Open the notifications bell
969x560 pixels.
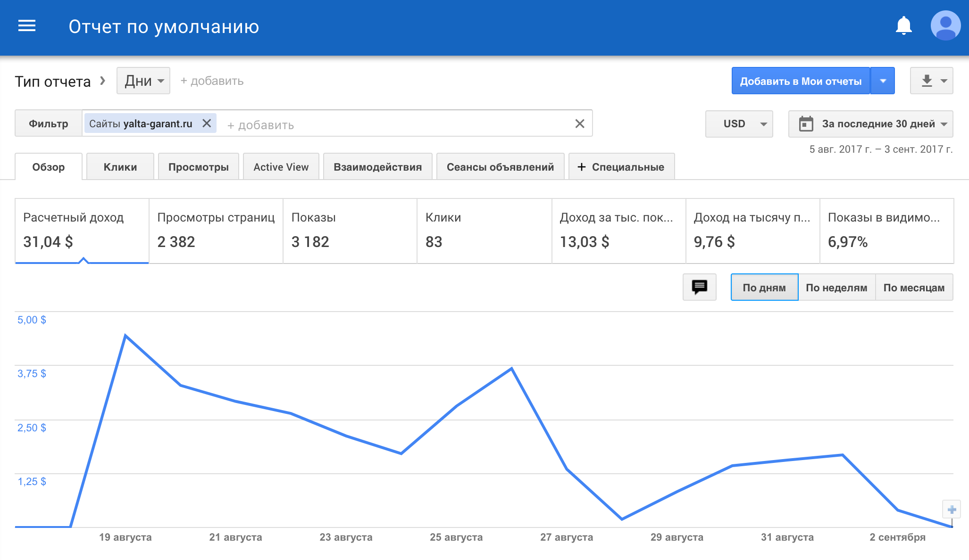pyautogui.click(x=903, y=26)
